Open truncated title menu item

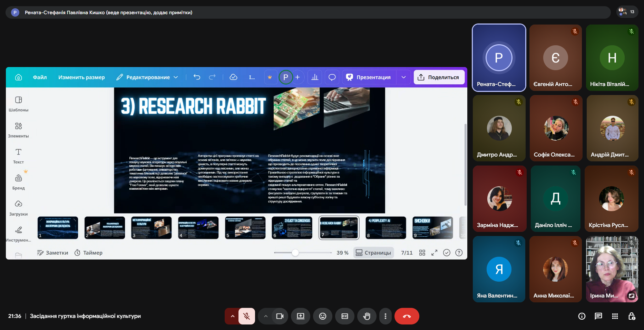pyautogui.click(x=252, y=77)
